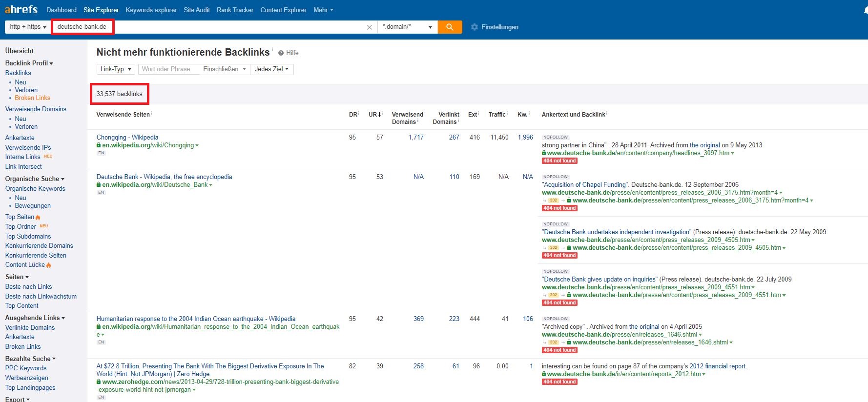Switch to Keywords explorer
The width and height of the screenshot is (868, 402).
tap(151, 10)
